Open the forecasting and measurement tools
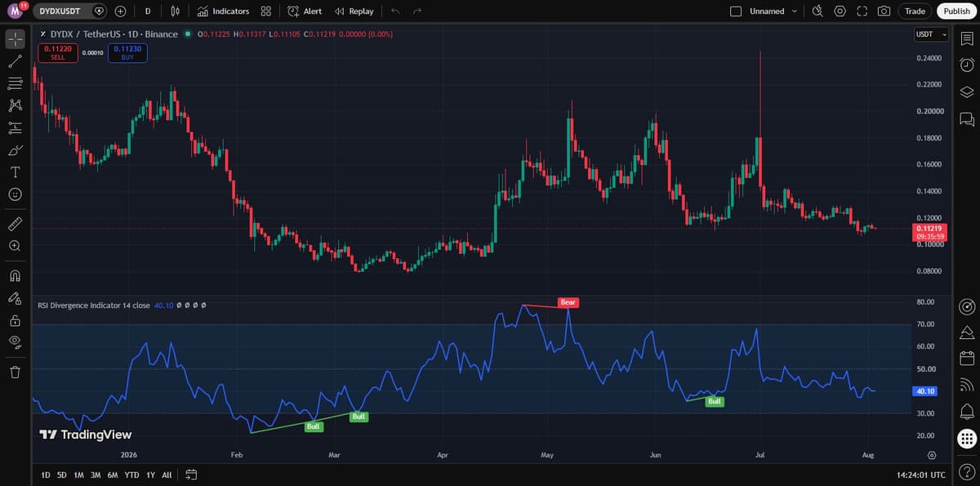 15,127
